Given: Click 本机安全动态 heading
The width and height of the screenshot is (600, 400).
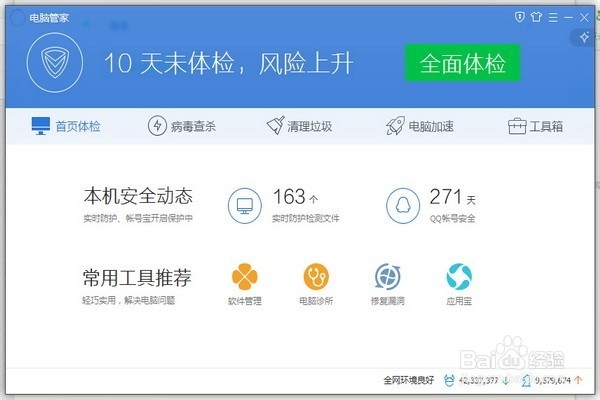Looking at the screenshot, I should [x=138, y=196].
